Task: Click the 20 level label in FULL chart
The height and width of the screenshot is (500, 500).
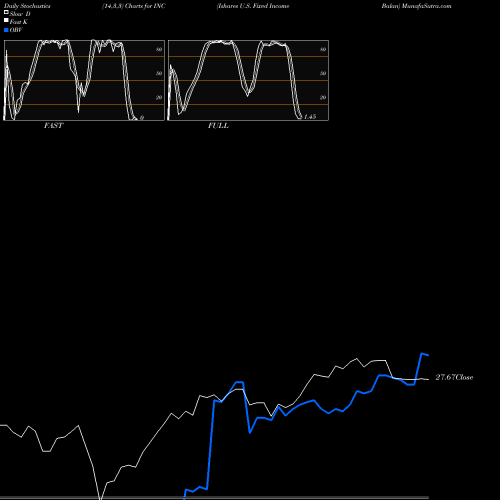Action: pos(323,97)
